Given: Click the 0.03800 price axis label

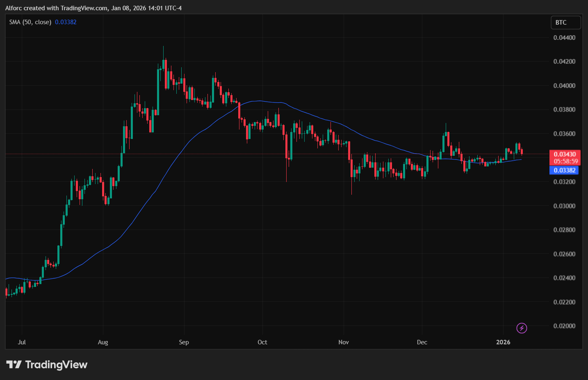Looking at the screenshot, I should [564, 109].
